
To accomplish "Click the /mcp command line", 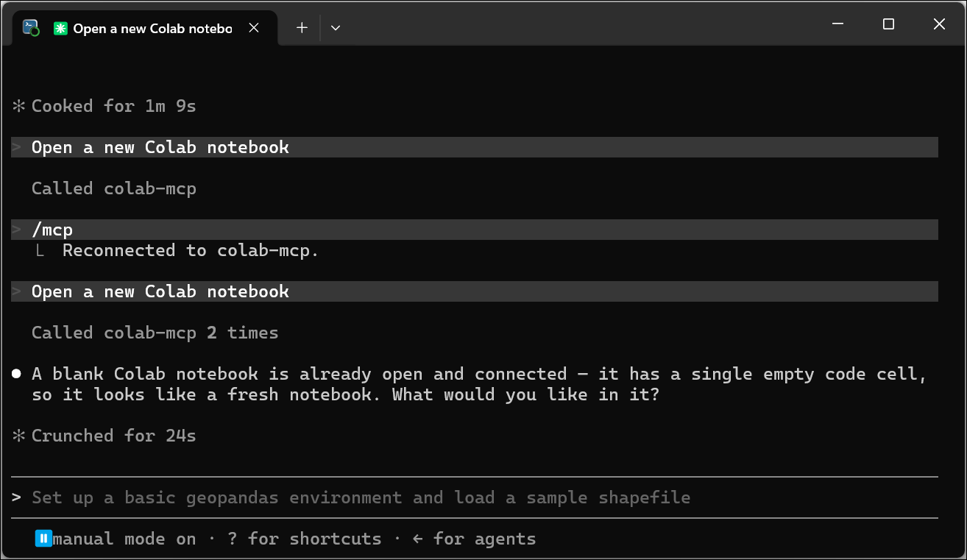I will (475, 230).
